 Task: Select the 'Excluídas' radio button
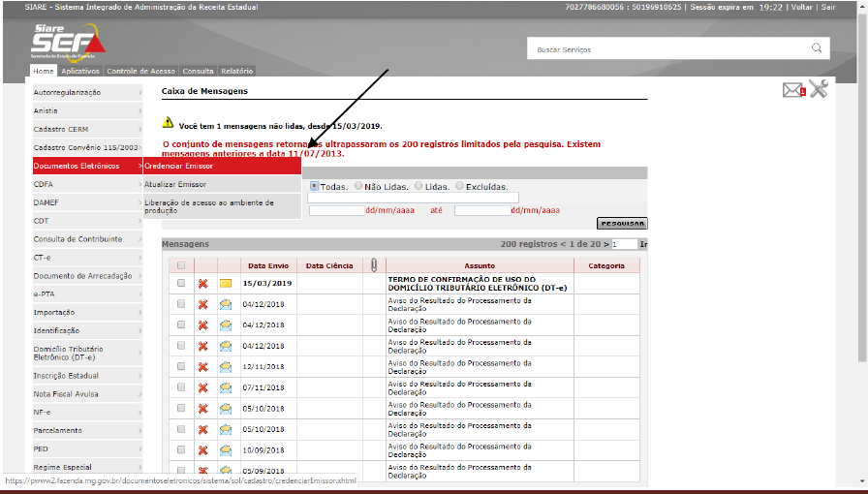click(x=461, y=186)
